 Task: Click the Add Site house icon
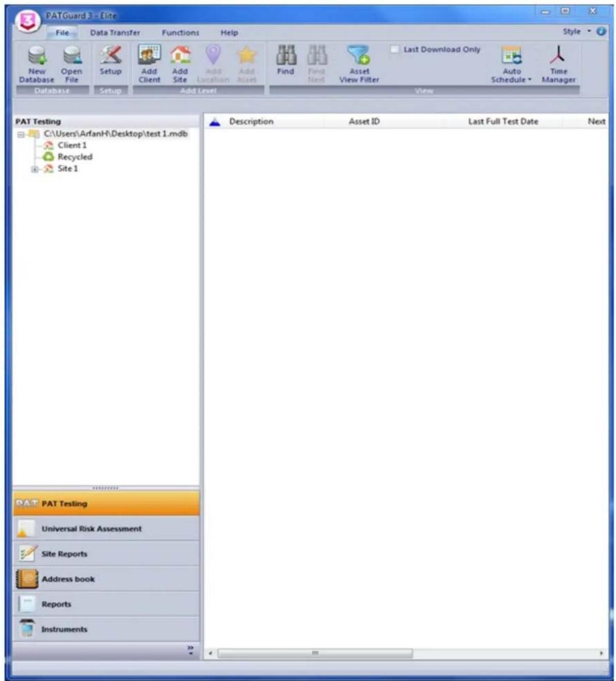(180, 54)
